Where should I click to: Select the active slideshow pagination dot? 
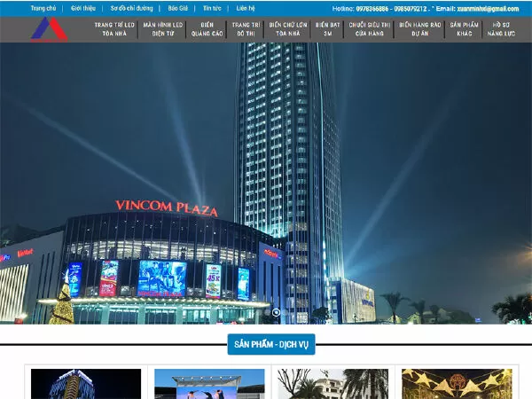276,312
